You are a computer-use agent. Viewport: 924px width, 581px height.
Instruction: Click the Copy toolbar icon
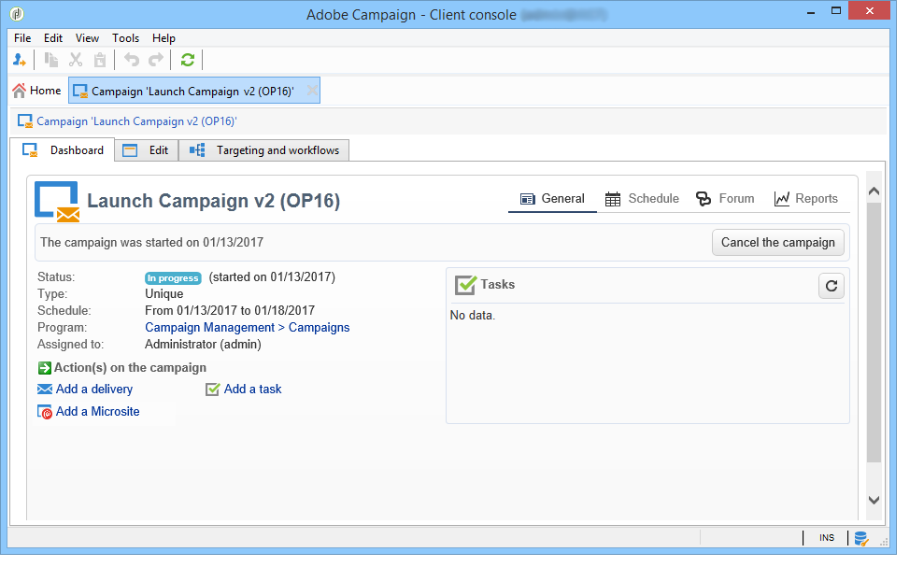[x=51, y=60]
